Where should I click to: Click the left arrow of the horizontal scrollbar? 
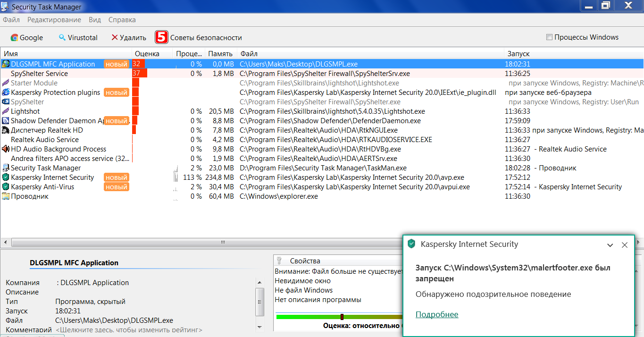click(5, 243)
